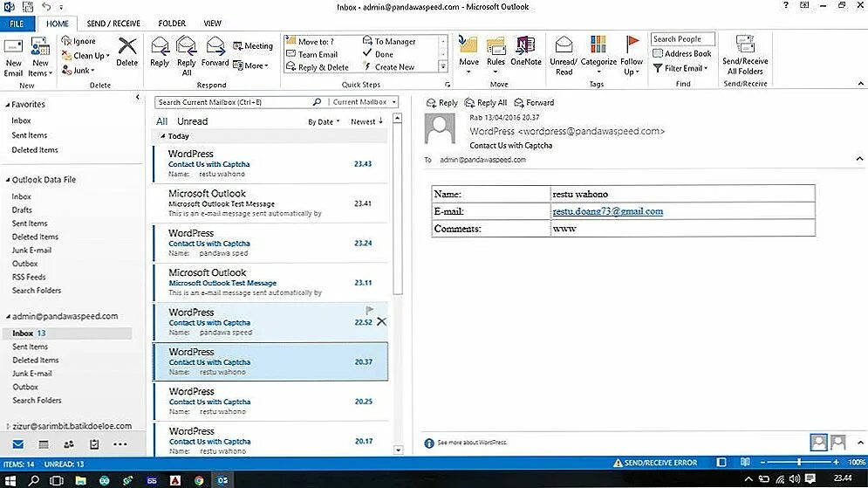This screenshot has height=488, width=868.
Task: Click Forward in the reading pane
Action: point(534,102)
